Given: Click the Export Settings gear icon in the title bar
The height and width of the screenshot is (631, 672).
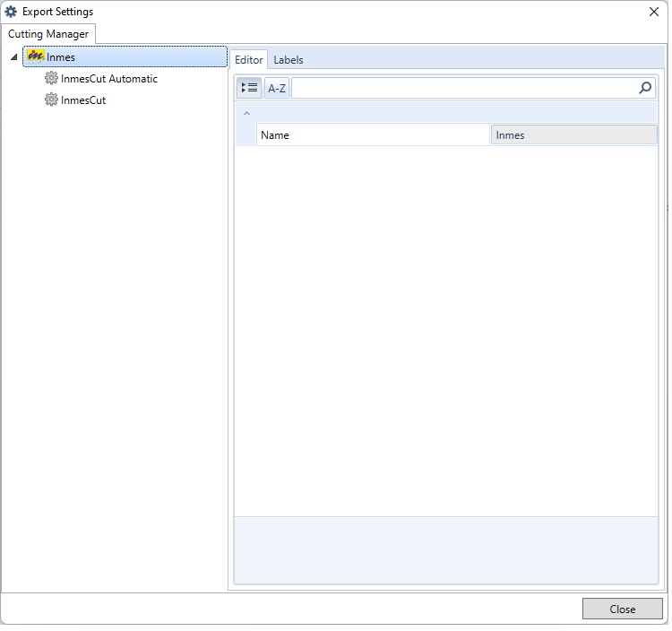Looking at the screenshot, I should (11, 12).
